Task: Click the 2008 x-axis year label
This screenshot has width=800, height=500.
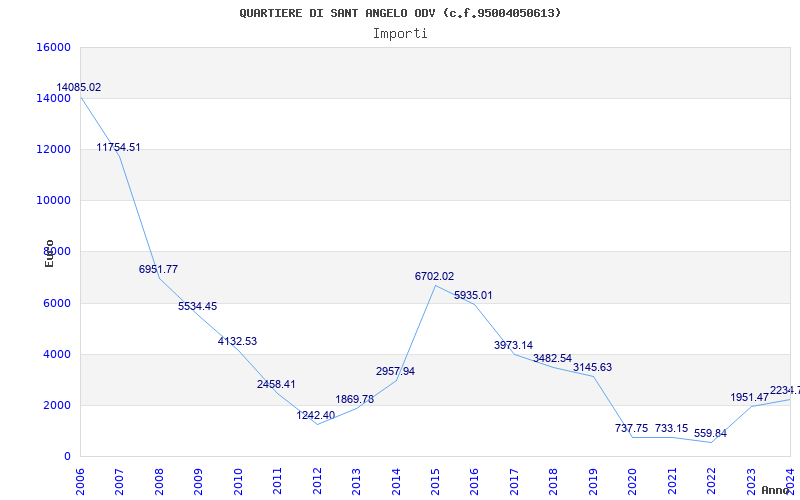Action: [x=159, y=481]
